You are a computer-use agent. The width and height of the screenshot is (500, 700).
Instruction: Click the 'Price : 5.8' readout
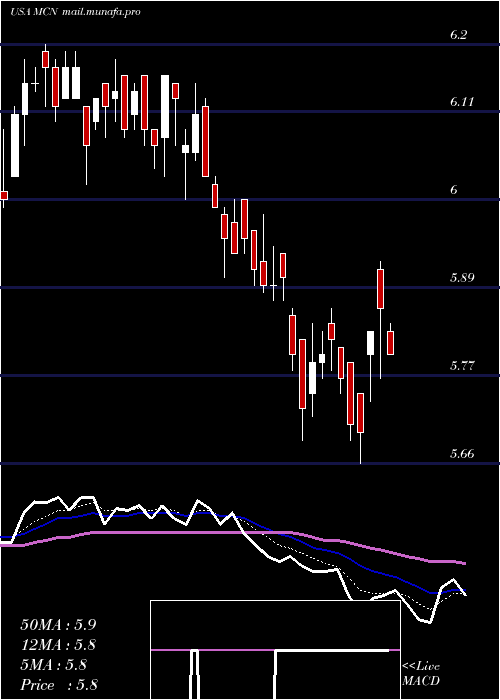pyautogui.click(x=59, y=685)
